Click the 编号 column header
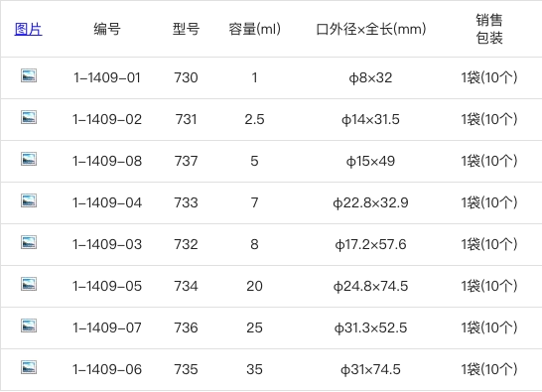 pos(107,29)
